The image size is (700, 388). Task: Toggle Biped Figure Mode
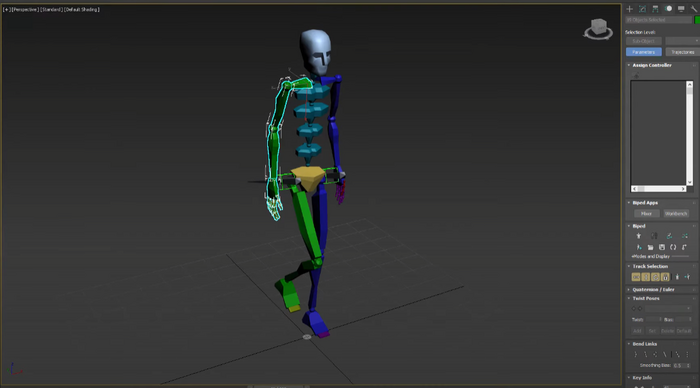click(638, 236)
